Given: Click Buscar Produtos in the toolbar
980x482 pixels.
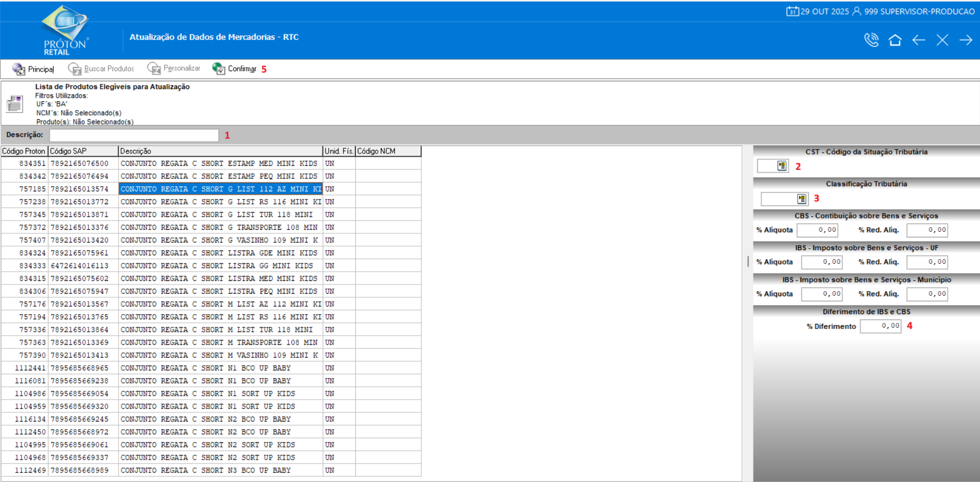Looking at the screenshot, I should coord(101,69).
